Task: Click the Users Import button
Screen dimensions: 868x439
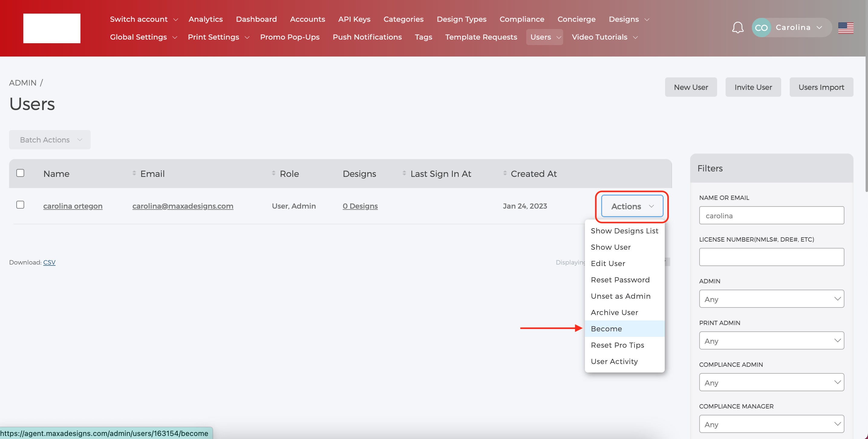Action: (821, 87)
